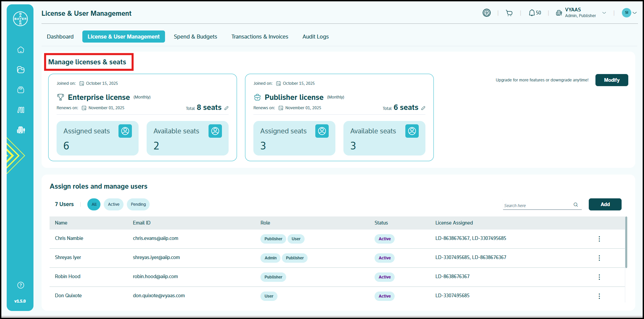Edit Publisher license seats pencil icon

point(423,108)
